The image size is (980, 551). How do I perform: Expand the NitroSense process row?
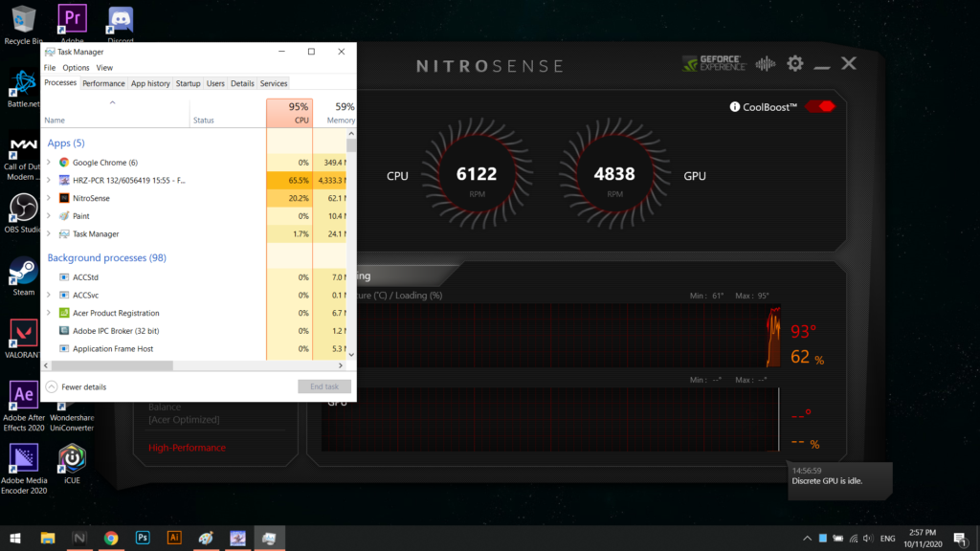pos(49,198)
